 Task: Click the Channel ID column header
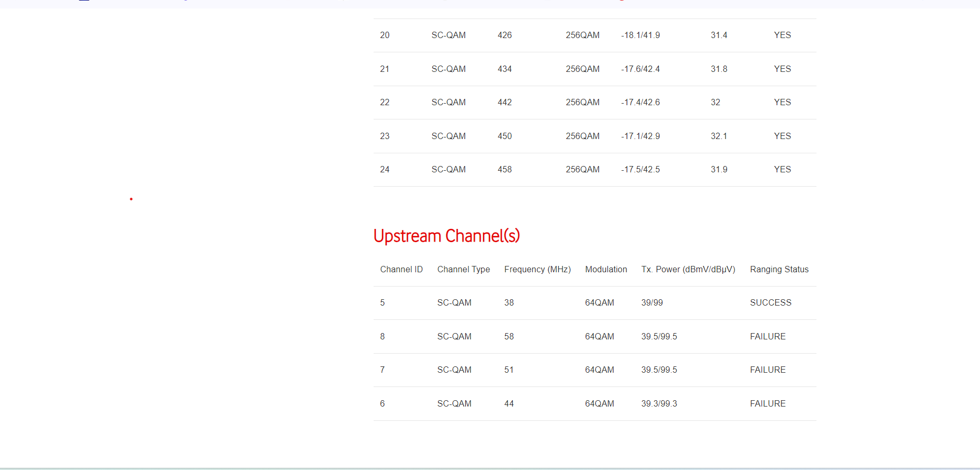coord(401,270)
